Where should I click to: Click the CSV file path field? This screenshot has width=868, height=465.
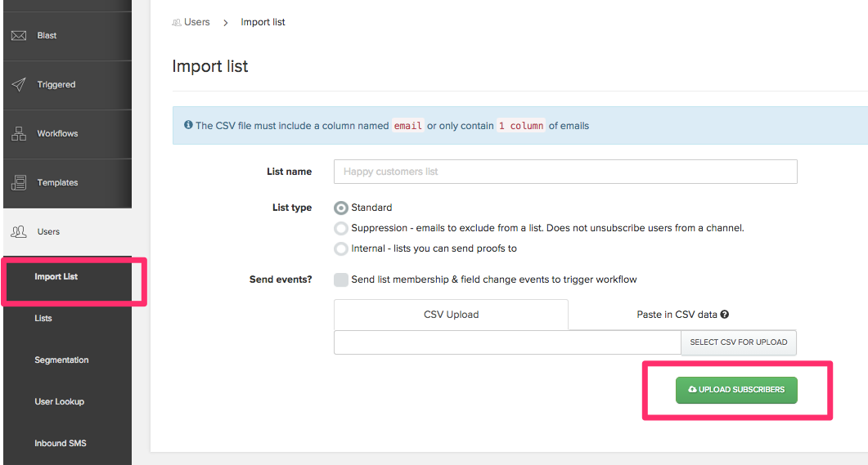[x=507, y=342]
